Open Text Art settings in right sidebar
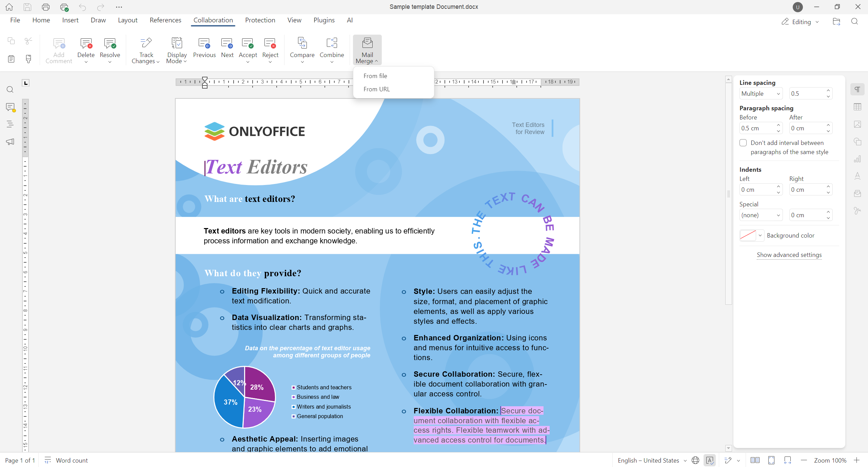Viewport: 868px width, 467px height. point(858,176)
